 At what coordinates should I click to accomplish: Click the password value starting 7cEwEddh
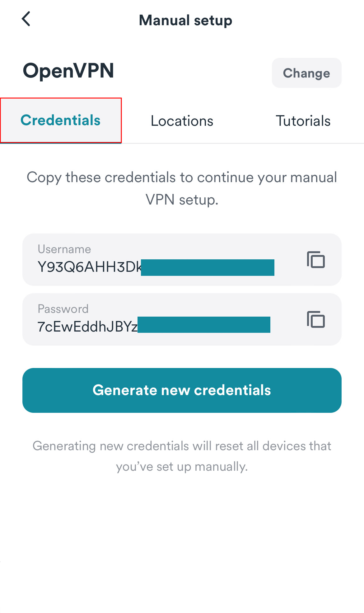[87, 327]
